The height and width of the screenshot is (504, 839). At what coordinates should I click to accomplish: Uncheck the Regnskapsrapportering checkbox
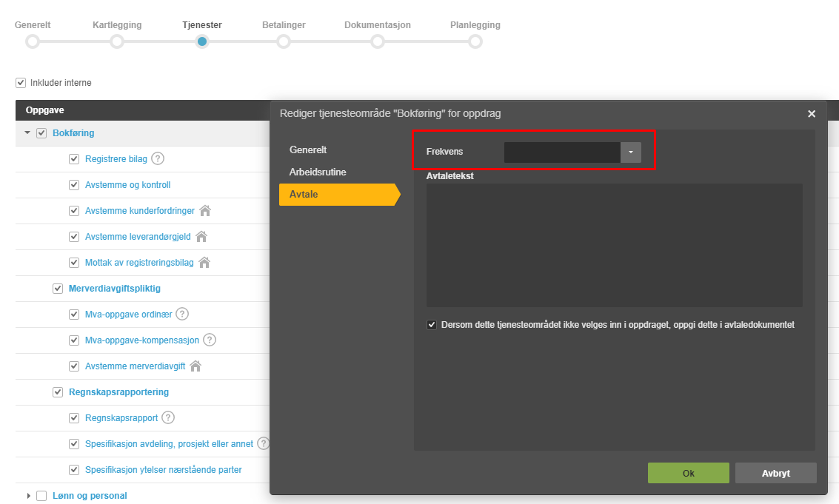[x=58, y=392]
